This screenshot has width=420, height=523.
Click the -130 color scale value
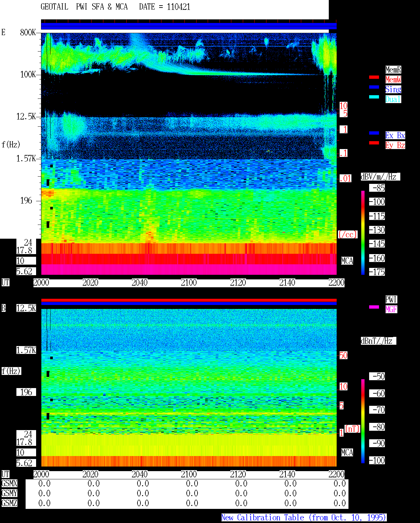click(x=377, y=230)
